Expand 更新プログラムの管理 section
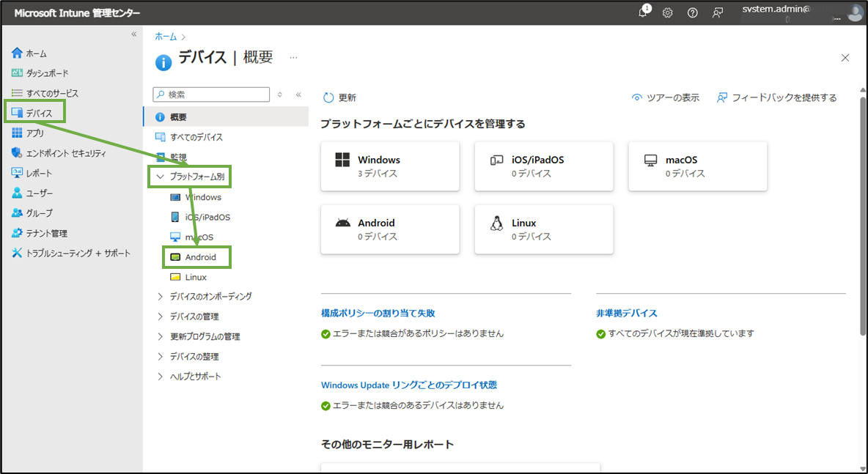 pyautogui.click(x=161, y=336)
